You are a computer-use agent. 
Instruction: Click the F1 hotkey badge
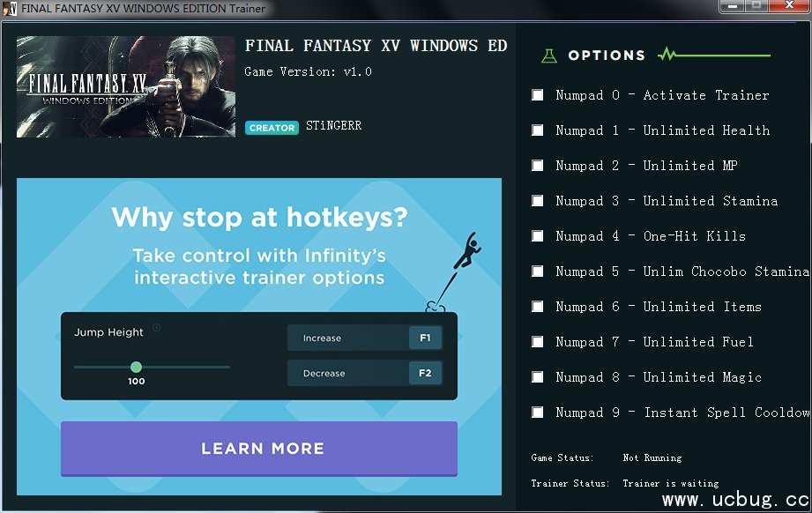[425, 338]
